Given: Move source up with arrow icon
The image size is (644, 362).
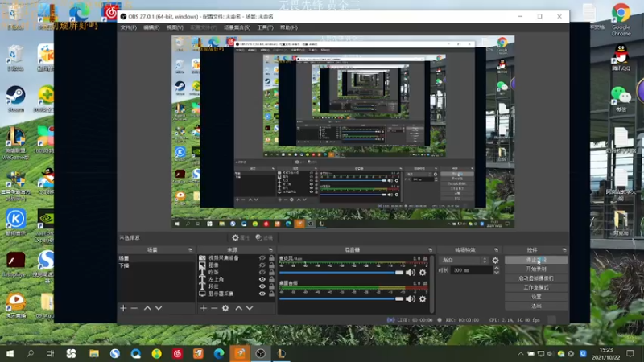Looking at the screenshot, I should pos(238,308).
